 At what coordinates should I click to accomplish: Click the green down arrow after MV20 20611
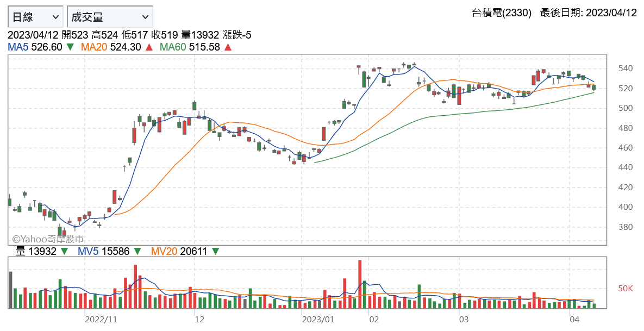coord(215,251)
